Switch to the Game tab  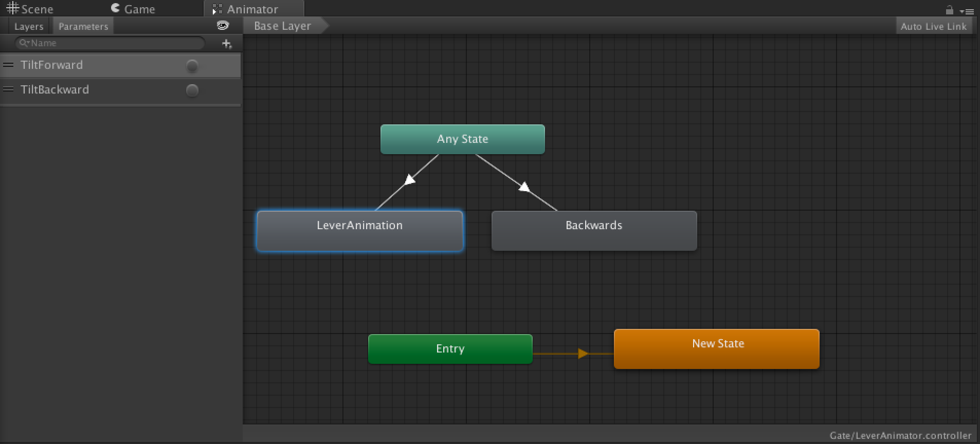click(133, 9)
